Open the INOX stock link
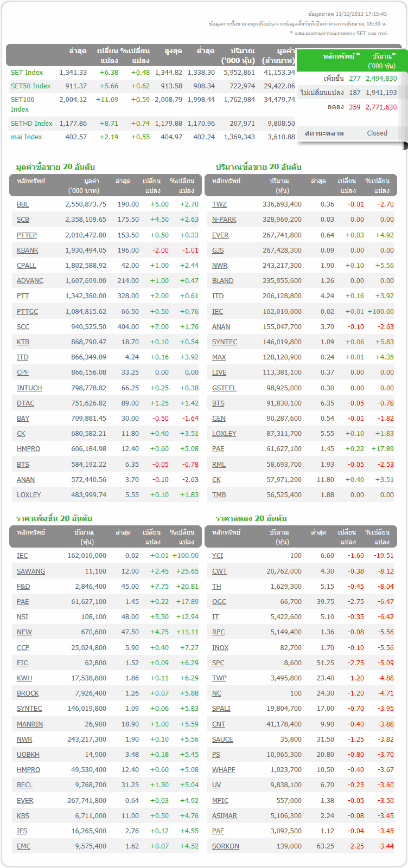Image resolution: width=408 pixels, height=868 pixels. pyautogui.click(x=220, y=647)
